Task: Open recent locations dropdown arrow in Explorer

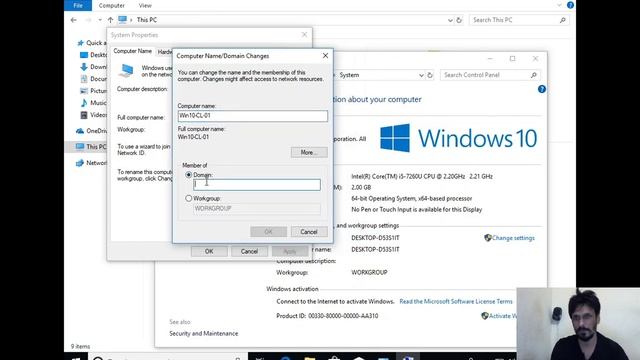Action: [100, 20]
